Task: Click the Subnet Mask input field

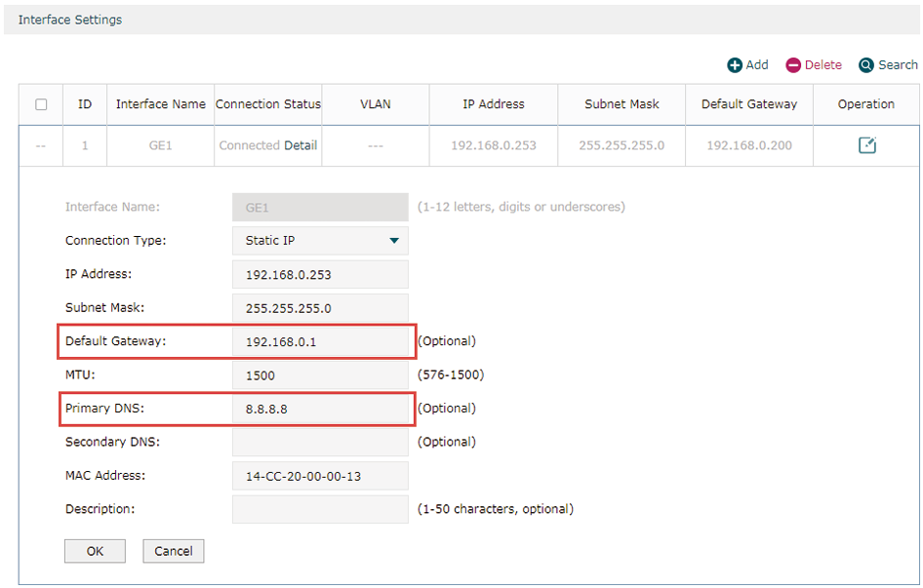Action: coord(320,308)
